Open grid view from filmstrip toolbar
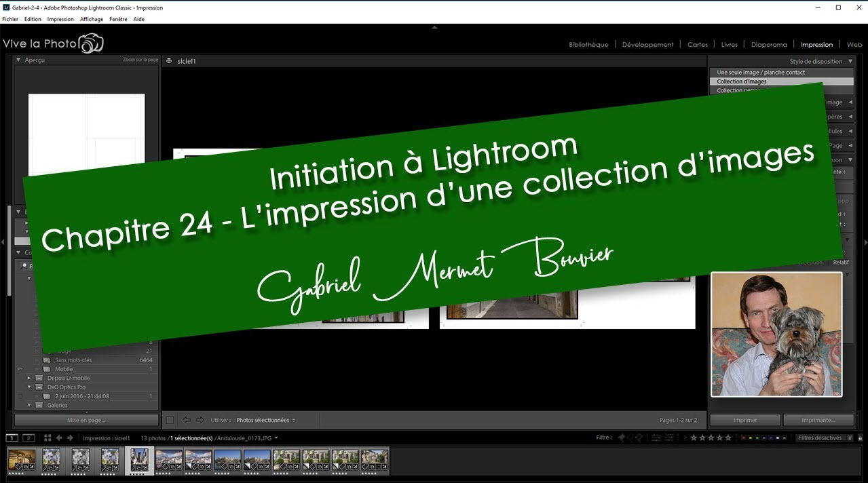Image resolution: width=868 pixels, height=483 pixels. (48, 438)
